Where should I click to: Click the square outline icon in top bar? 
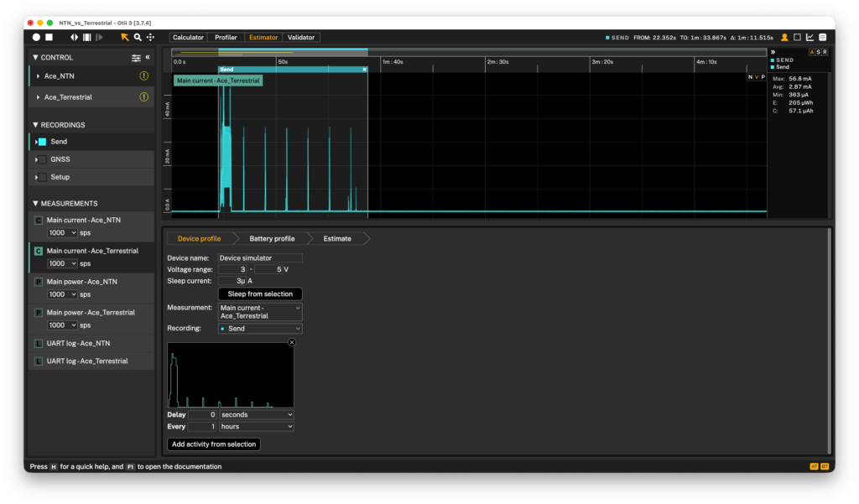point(797,37)
